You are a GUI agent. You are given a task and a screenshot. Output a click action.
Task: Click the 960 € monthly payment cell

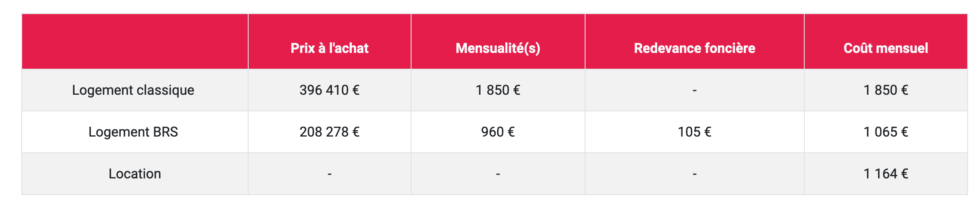click(498, 132)
